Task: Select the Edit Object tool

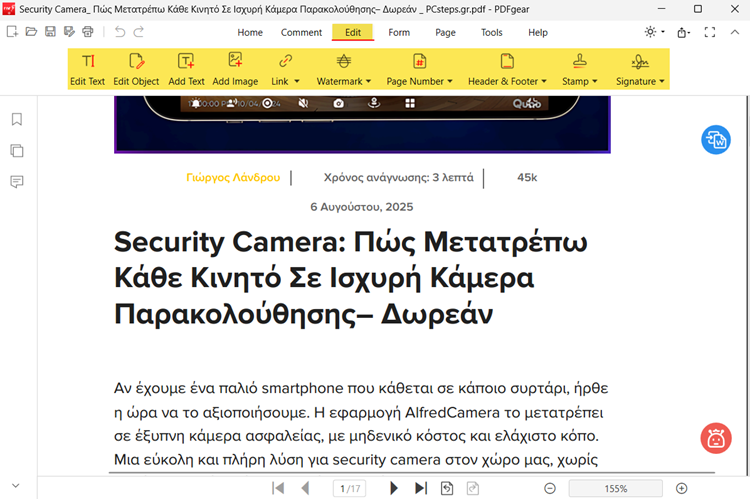Action: coord(136,69)
